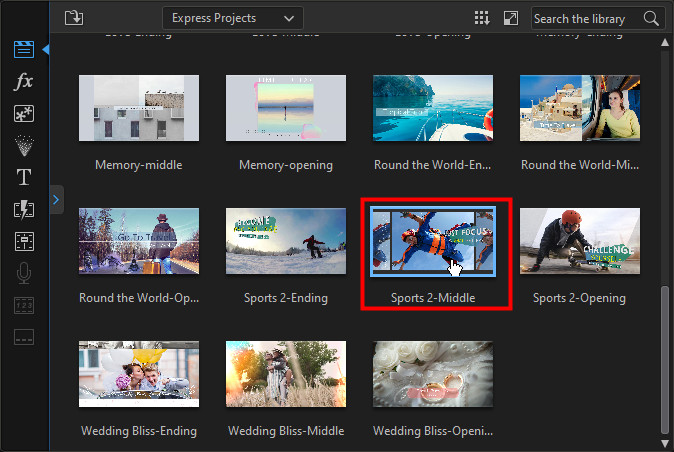Select the Memory-middle thumbnail

(139, 108)
